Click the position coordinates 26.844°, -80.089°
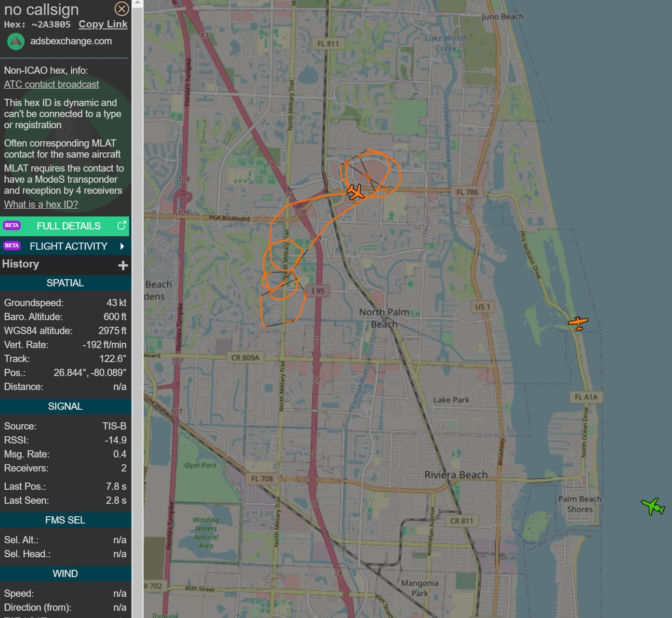The height and width of the screenshot is (618, 672). point(90,373)
